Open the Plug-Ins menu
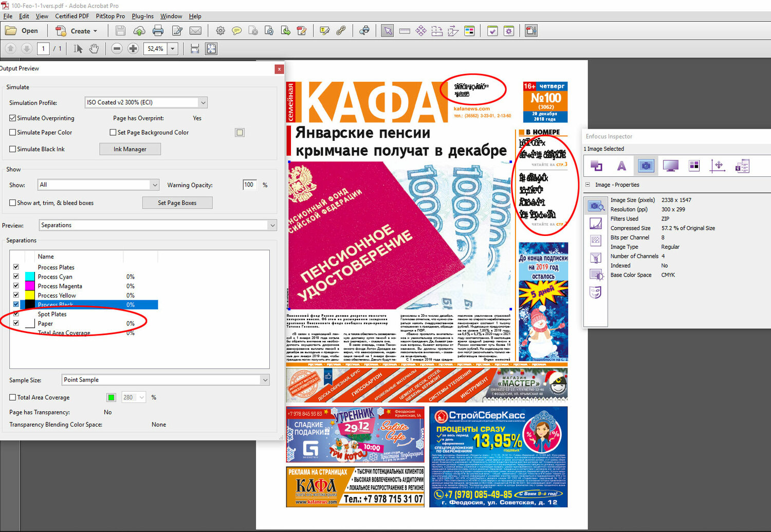Image resolution: width=771 pixels, height=532 pixels. coord(143,16)
